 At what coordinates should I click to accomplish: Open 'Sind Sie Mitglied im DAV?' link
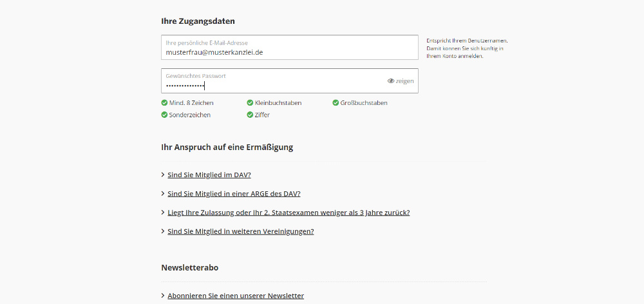coord(209,175)
